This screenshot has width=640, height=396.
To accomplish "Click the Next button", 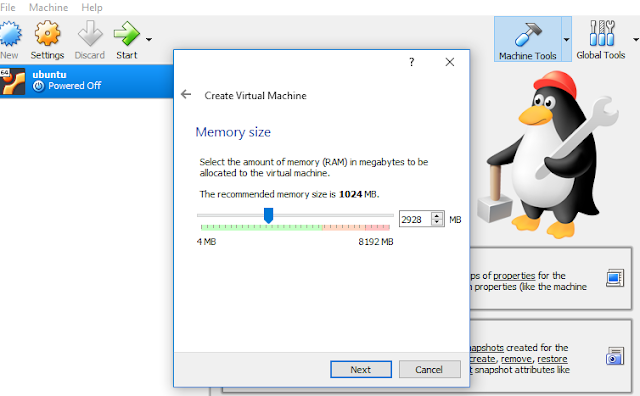I will 361,369.
